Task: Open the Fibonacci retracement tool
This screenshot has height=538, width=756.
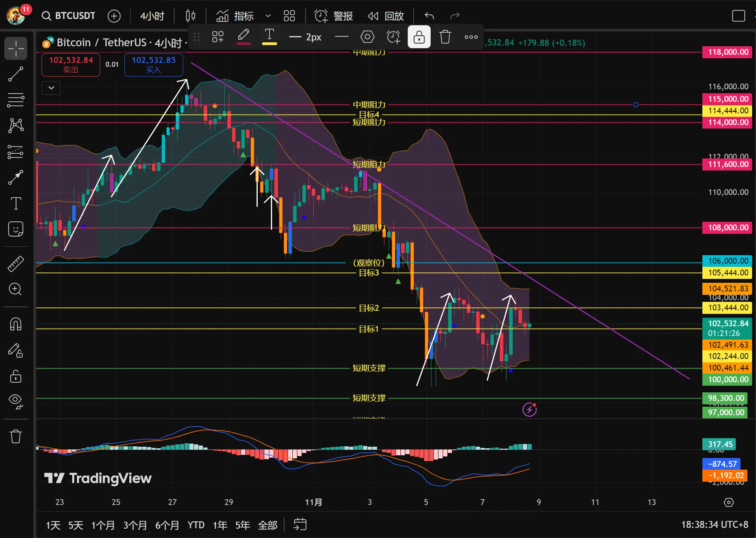Action: [16, 100]
